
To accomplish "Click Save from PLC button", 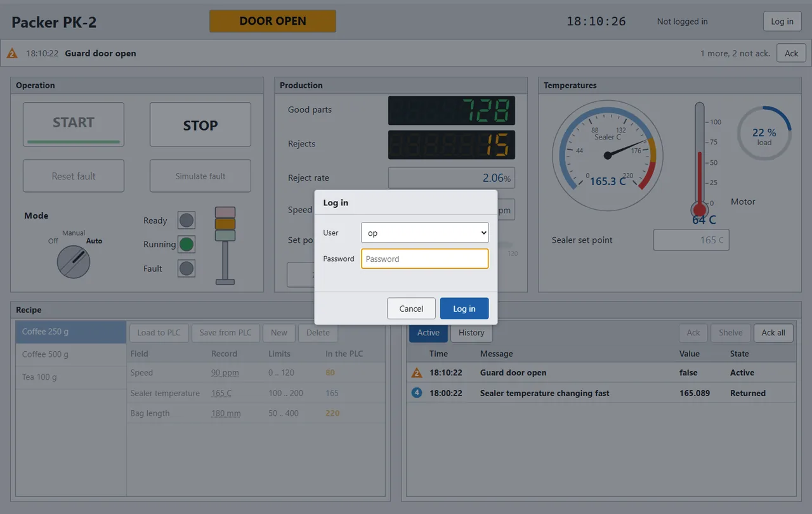I will (x=226, y=333).
